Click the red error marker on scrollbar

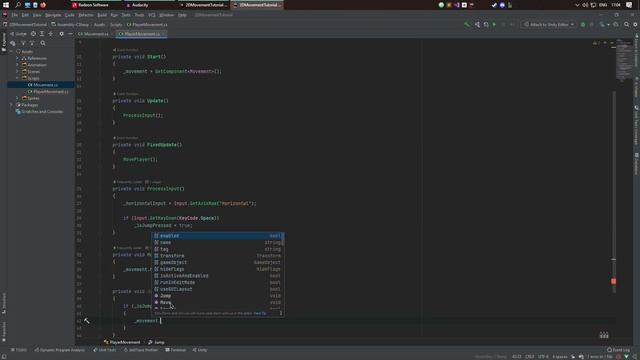tap(613, 281)
